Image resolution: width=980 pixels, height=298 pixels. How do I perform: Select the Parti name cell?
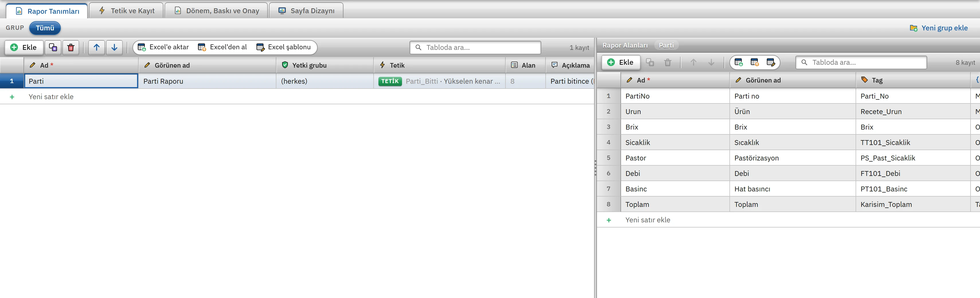click(81, 81)
